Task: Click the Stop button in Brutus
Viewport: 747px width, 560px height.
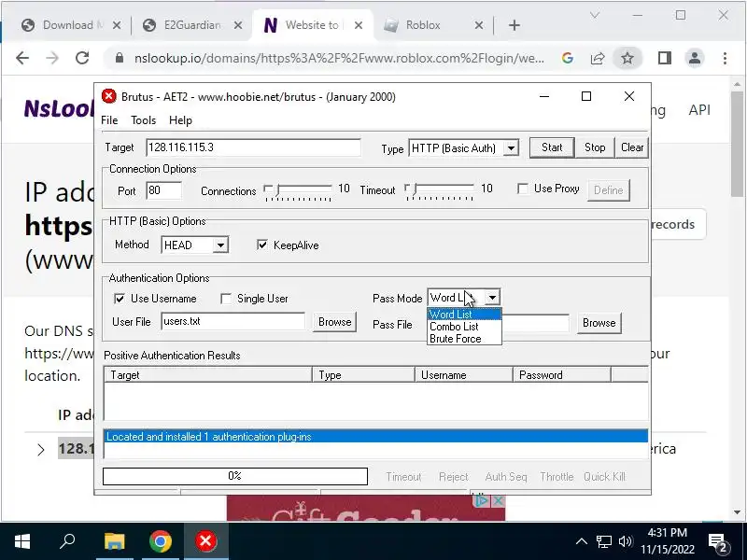Action: 595,147
